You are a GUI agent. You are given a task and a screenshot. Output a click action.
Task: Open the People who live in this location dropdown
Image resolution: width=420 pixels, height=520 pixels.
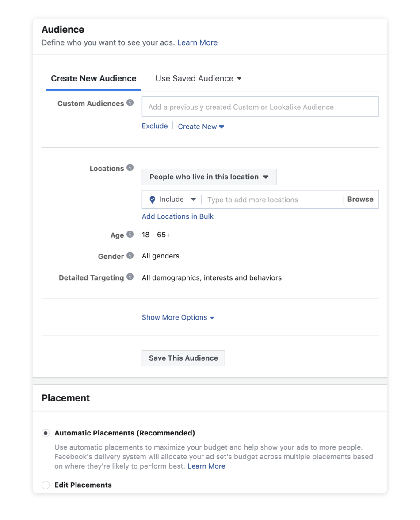(x=209, y=177)
